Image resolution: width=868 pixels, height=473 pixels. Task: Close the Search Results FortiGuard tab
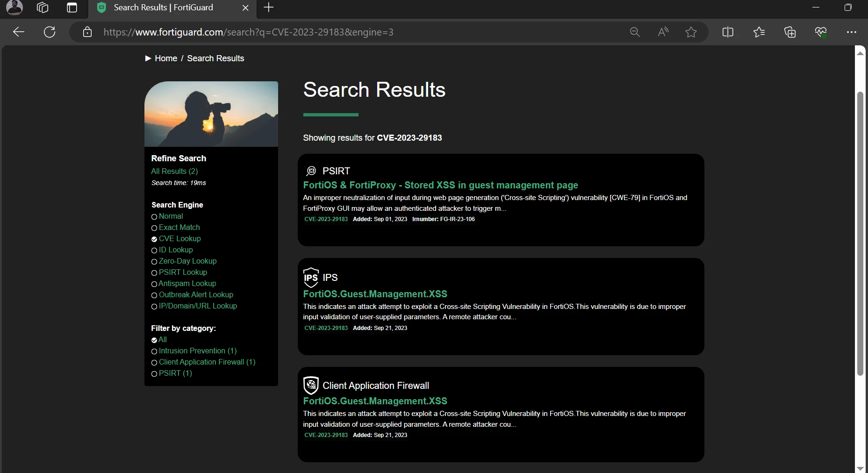245,7
